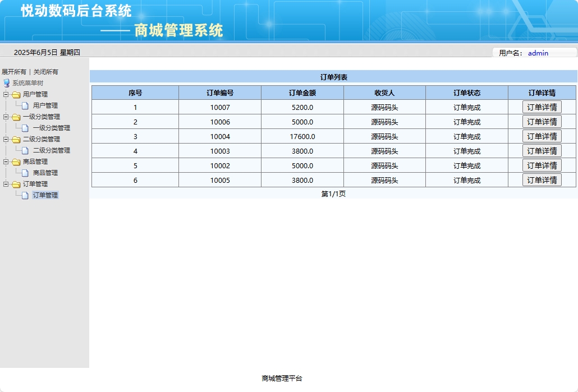Click the 订单详情 column header

pyautogui.click(x=542, y=93)
